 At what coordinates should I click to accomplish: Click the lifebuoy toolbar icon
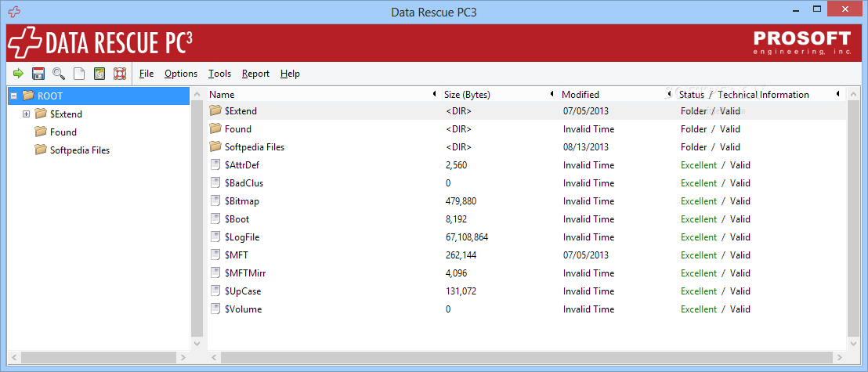[x=120, y=73]
